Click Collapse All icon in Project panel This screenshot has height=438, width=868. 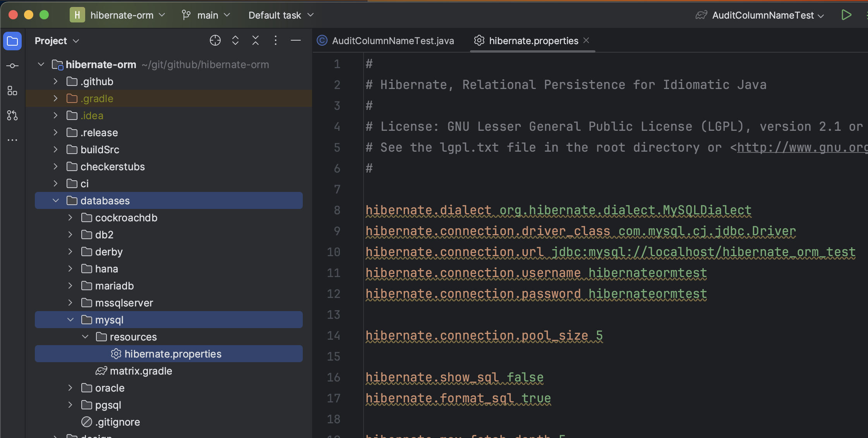point(256,41)
